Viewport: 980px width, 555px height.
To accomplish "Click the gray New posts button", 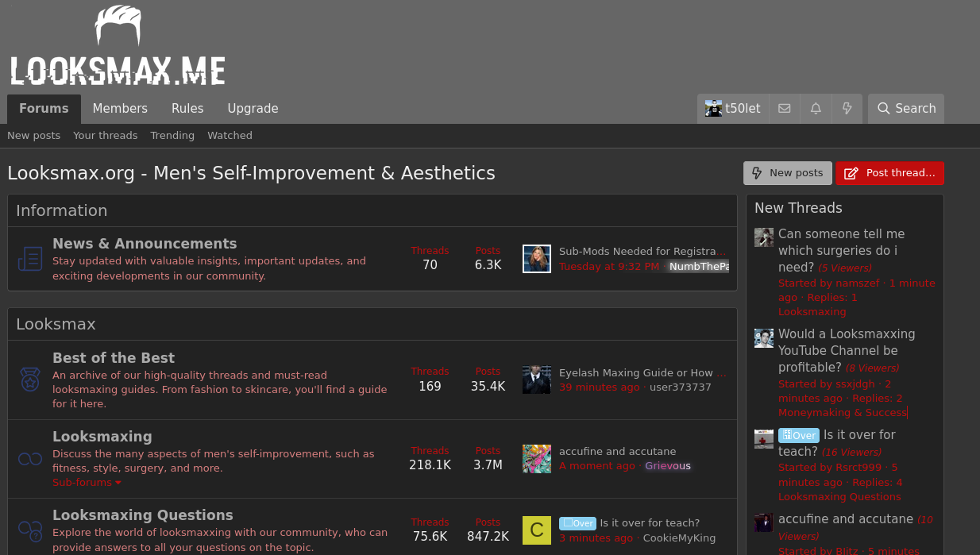I will (788, 173).
